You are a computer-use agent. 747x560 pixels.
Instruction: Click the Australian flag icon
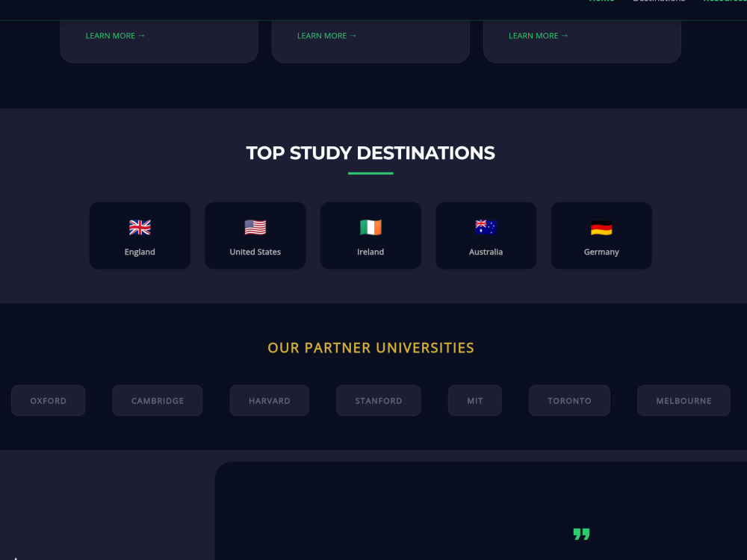(x=486, y=227)
